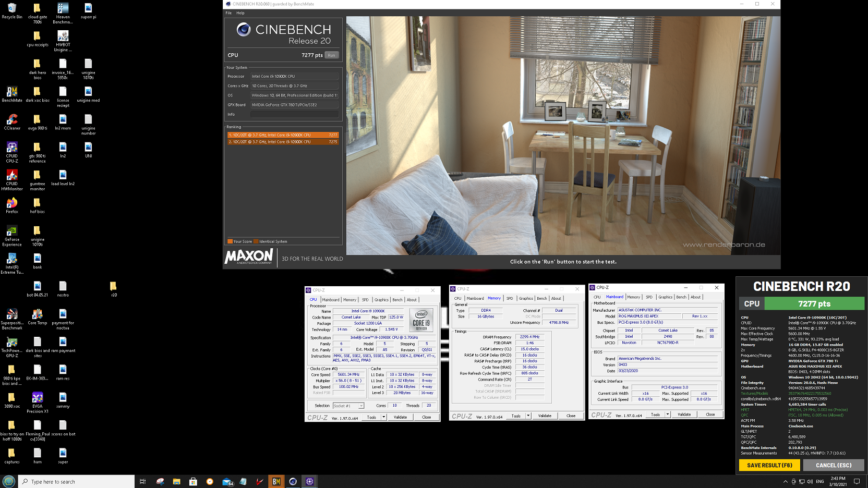Select second ranking entry scoring 7275
This screenshot has height=488, width=868.
click(x=283, y=142)
